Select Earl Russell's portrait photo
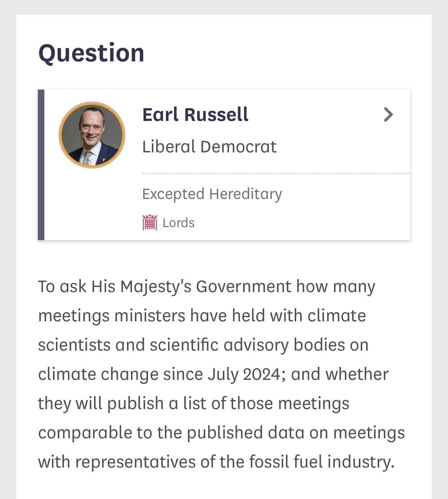The height and width of the screenshot is (499, 448). pyautogui.click(x=92, y=135)
